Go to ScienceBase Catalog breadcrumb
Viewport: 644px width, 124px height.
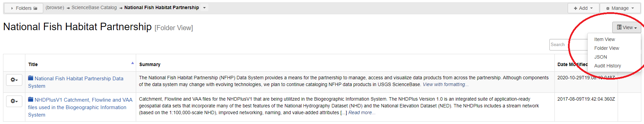pyautogui.click(x=94, y=7)
